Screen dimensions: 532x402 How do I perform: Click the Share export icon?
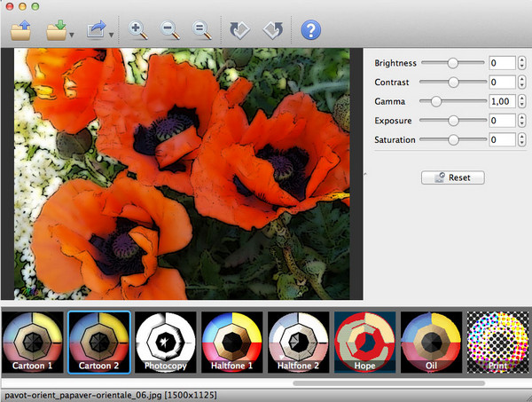[x=96, y=31]
